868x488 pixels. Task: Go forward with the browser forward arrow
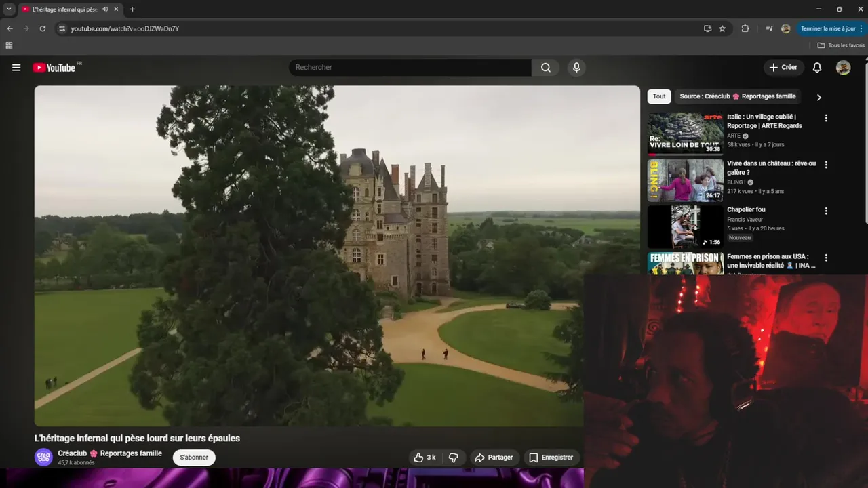click(26, 28)
